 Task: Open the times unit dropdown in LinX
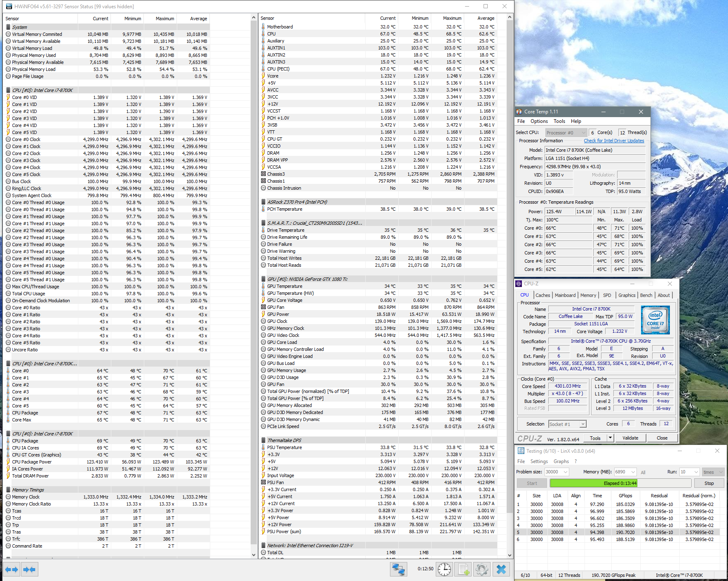click(713, 472)
